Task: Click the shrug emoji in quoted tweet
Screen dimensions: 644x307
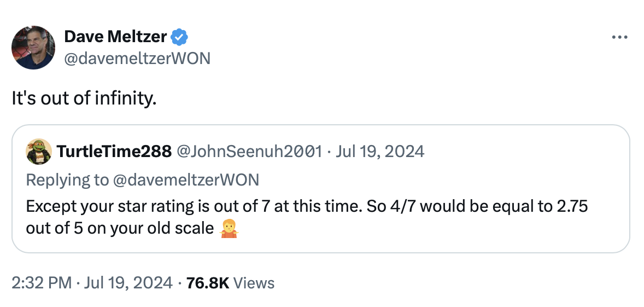Action: [x=230, y=228]
